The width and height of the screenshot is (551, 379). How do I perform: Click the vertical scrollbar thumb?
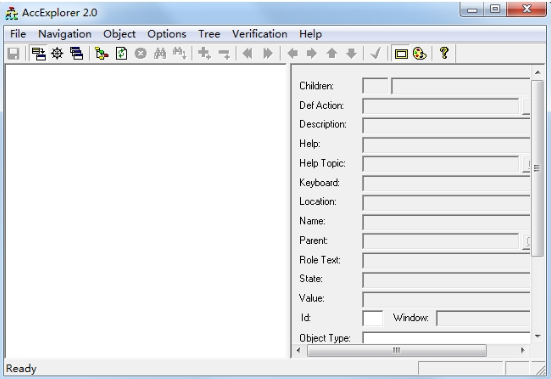pos(537,169)
